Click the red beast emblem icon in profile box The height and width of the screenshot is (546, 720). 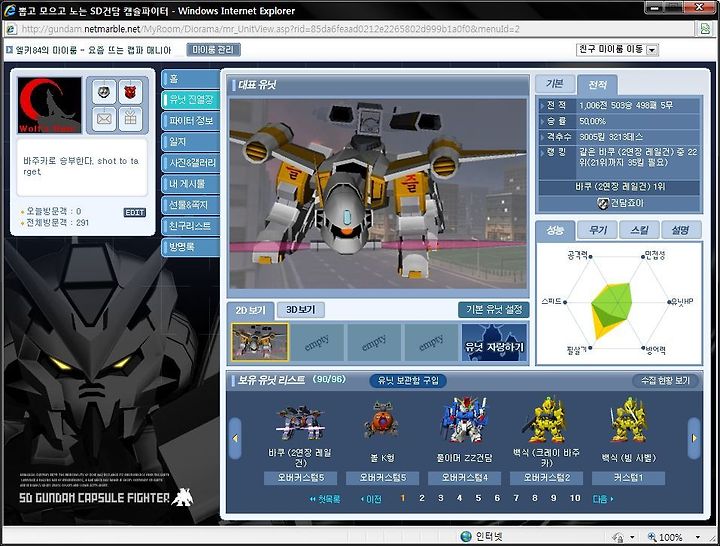coord(131,92)
